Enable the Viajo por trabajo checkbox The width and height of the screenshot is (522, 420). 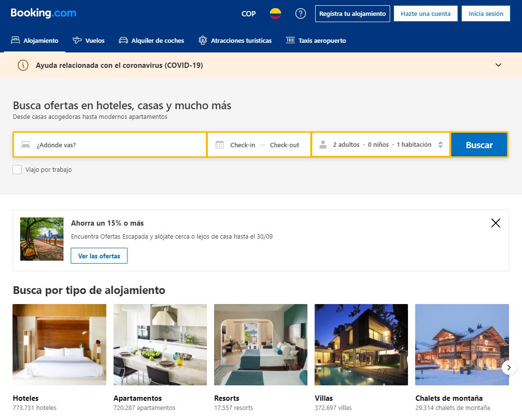[17, 169]
